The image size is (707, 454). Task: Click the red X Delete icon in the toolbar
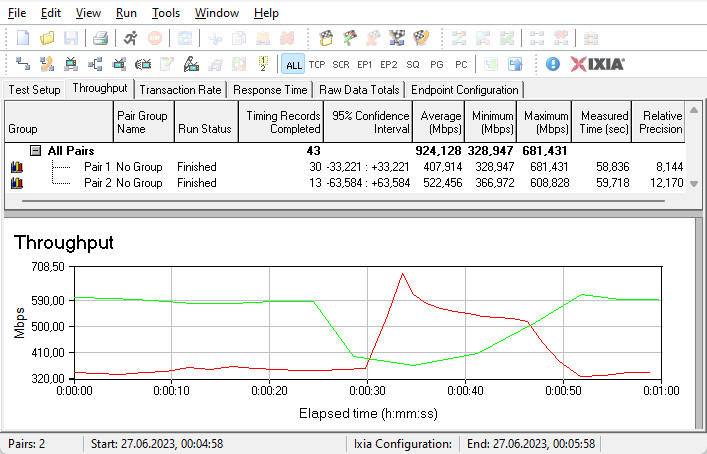tap(287, 38)
